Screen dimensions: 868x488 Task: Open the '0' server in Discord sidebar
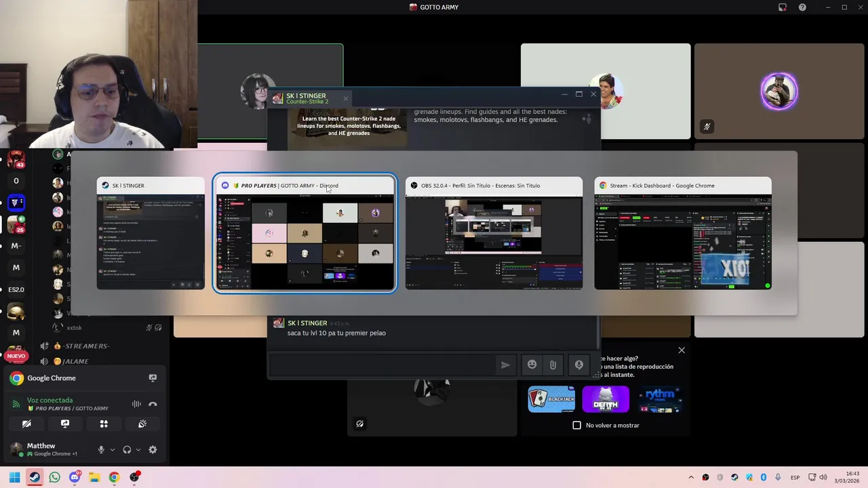pyautogui.click(x=16, y=181)
